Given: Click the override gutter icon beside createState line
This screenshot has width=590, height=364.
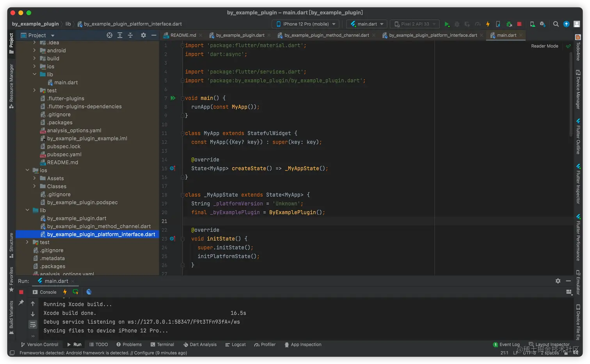Looking at the screenshot, I should coord(172,168).
